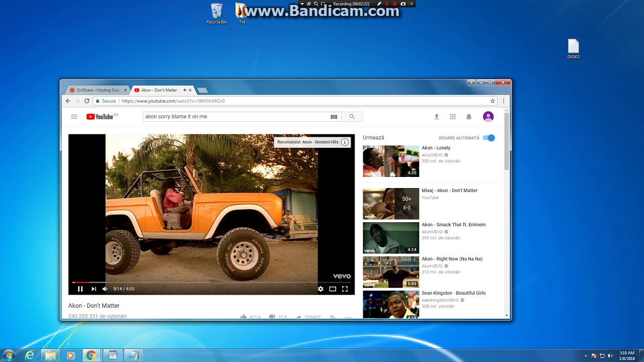Take a Bandicam screenshot with camera icon
Screen dimensions: 644x362
[403, 4]
